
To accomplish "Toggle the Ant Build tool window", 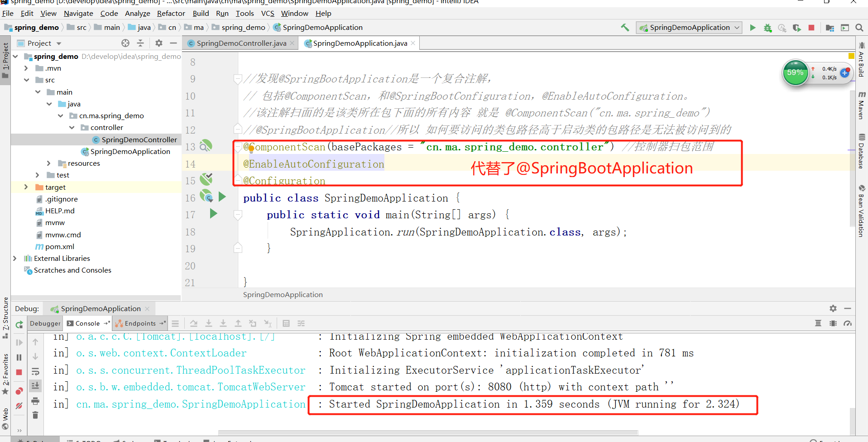I will coord(862,59).
